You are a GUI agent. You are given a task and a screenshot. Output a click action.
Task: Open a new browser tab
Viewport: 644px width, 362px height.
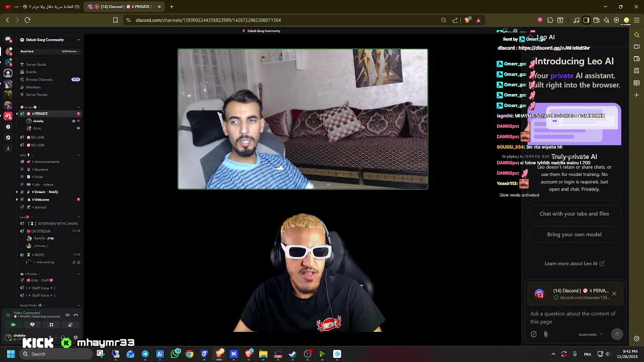pos(172,7)
